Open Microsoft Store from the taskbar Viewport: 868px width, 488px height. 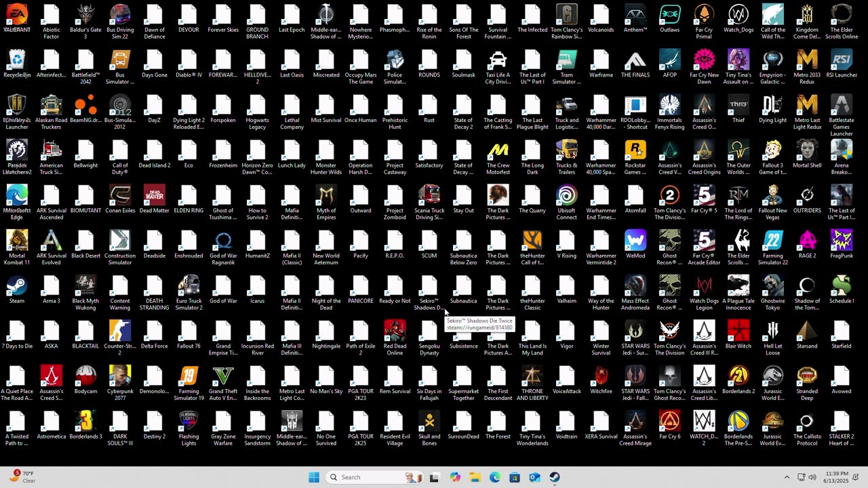coord(515,477)
